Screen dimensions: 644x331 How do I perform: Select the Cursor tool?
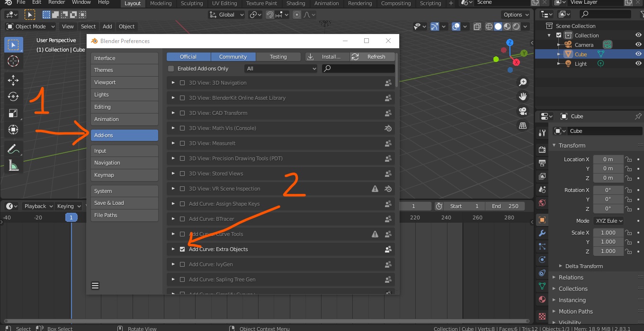point(13,61)
